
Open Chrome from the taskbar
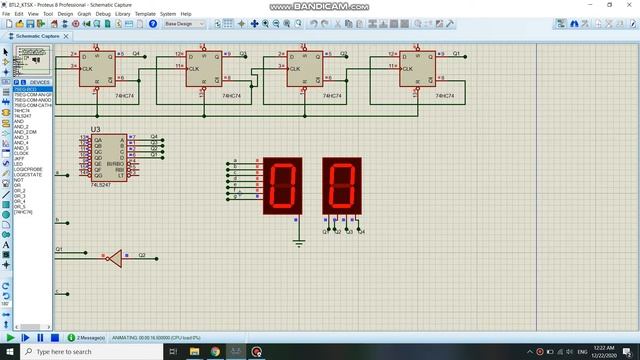(215, 351)
